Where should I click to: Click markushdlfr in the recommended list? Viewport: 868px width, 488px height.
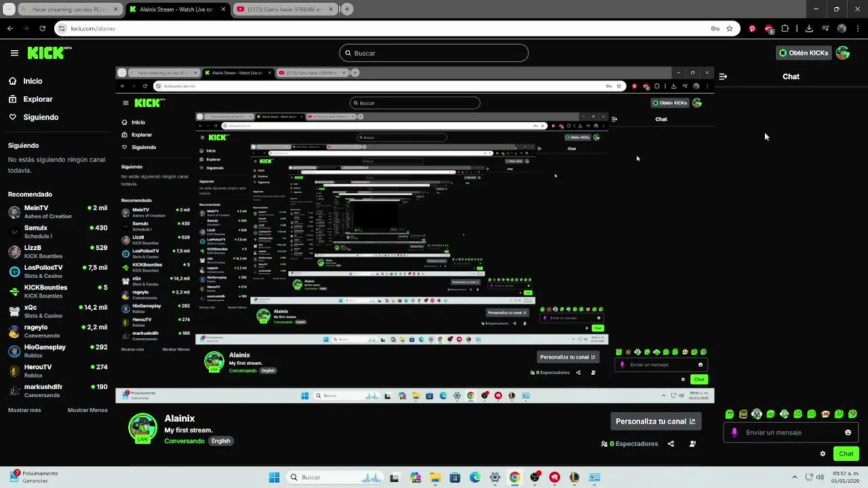[x=58, y=390]
